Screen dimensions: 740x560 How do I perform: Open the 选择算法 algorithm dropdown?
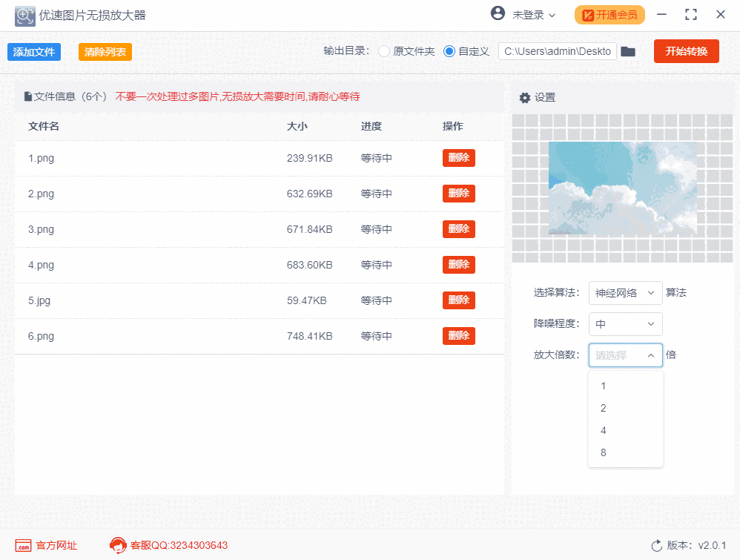[626, 293]
